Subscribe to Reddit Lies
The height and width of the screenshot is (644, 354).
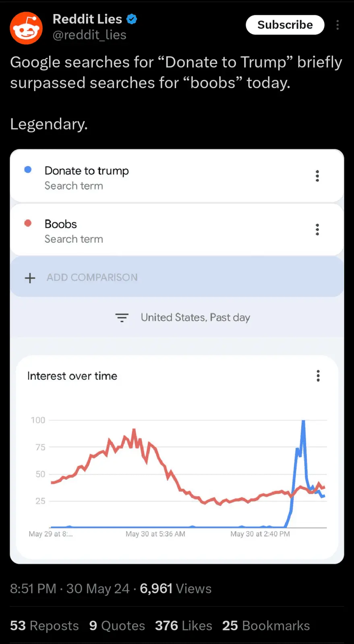tap(285, 25)
